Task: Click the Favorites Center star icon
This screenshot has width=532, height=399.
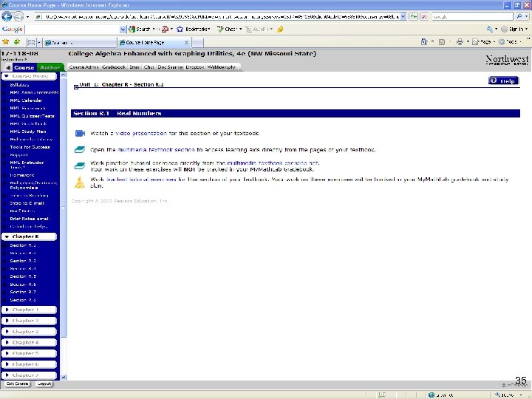Action: click(x=6, y=41)
